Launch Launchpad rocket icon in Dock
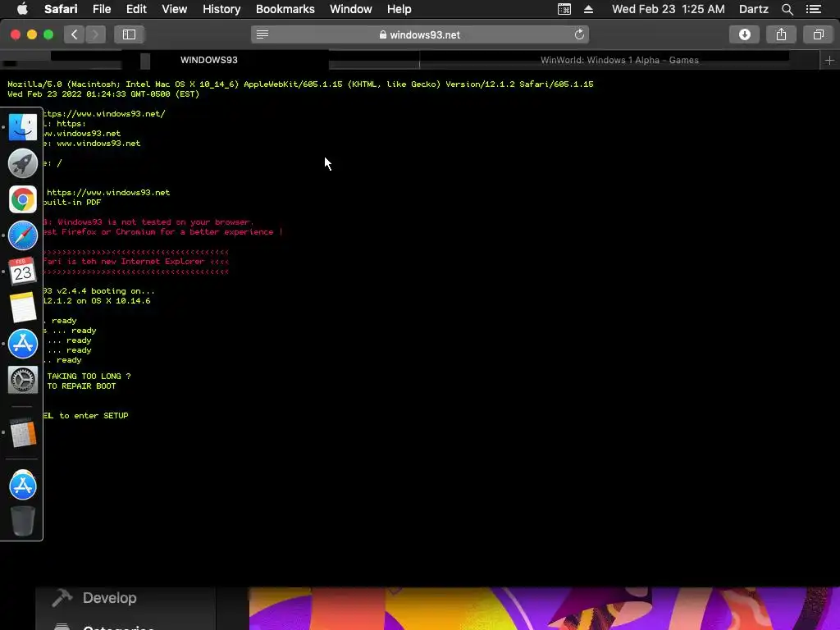Image resolution: width=840 pixels, height=630 pixels. click(22, 163)
